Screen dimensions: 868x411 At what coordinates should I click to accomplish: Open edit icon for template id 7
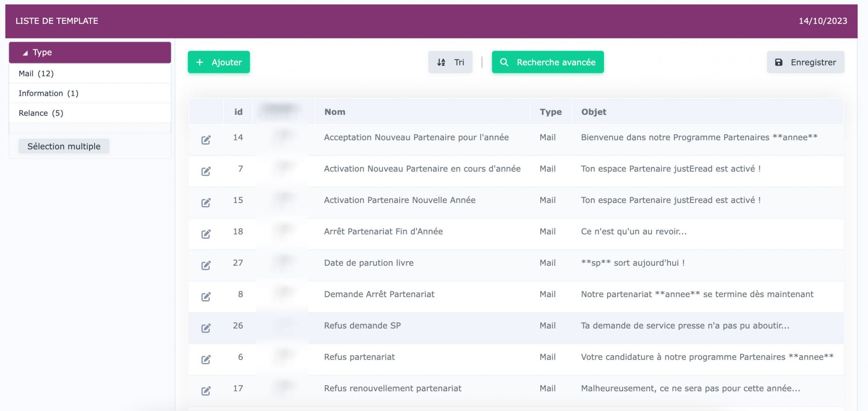pos(206,171)
